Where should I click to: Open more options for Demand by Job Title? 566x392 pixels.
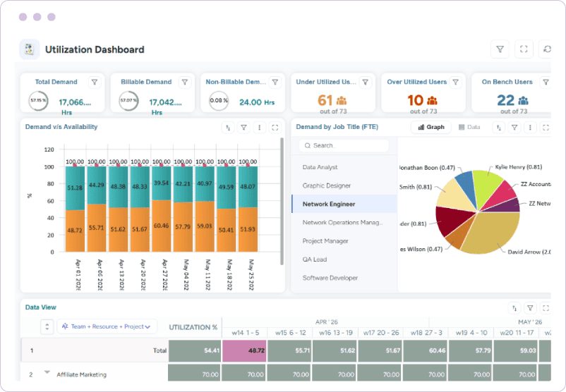530,128
